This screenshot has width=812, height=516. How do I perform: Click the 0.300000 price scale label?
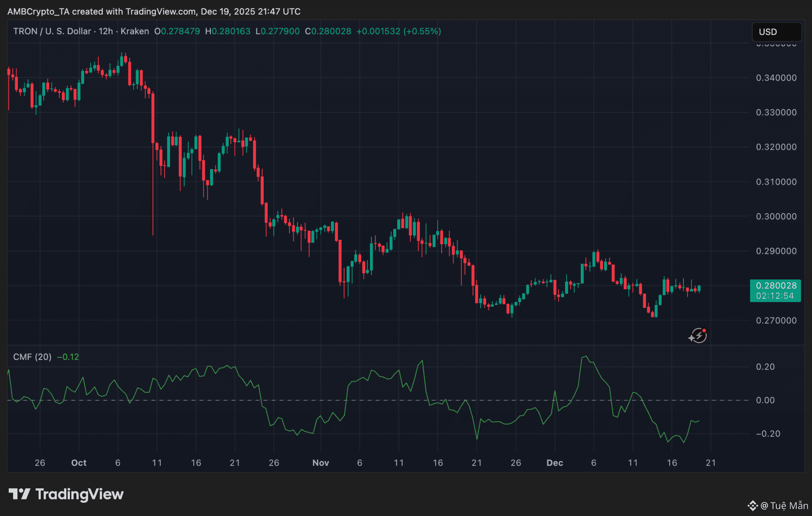[776, 216]
